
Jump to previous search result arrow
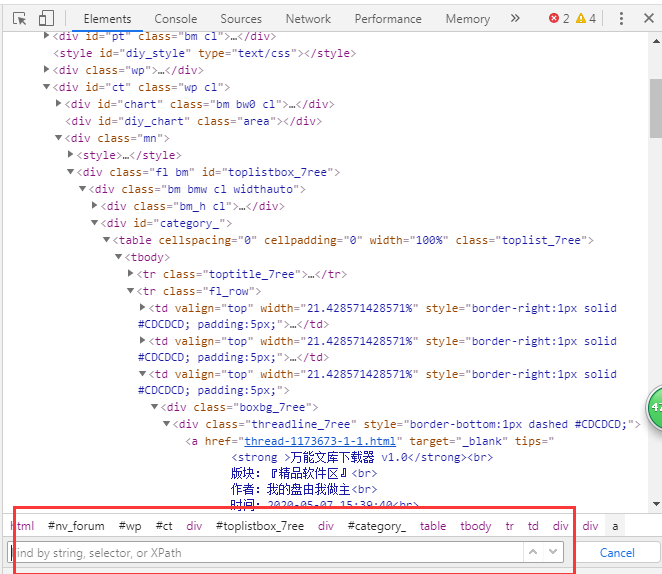pos(533,552)
